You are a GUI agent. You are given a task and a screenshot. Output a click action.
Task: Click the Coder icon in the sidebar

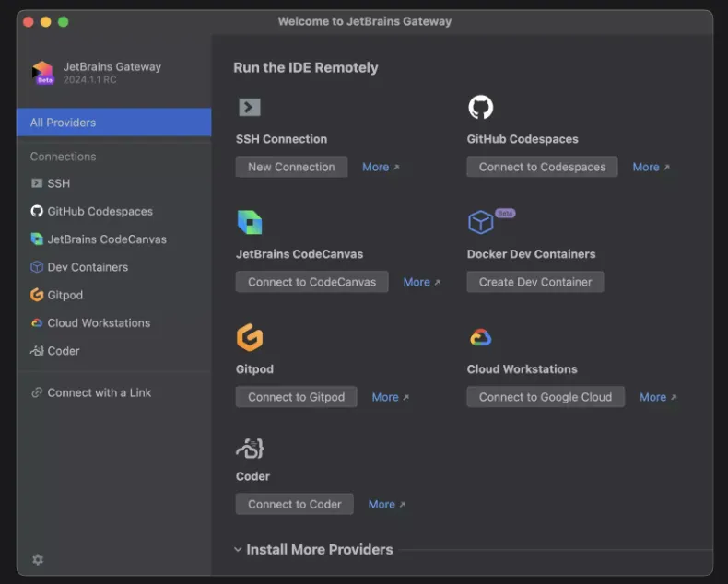[37, 351]
